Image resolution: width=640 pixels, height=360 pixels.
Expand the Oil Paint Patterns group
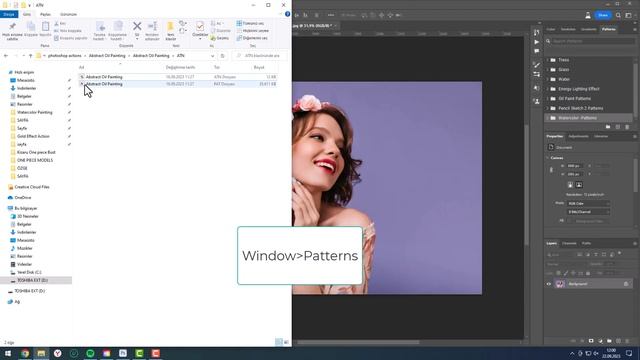[547, 98]
